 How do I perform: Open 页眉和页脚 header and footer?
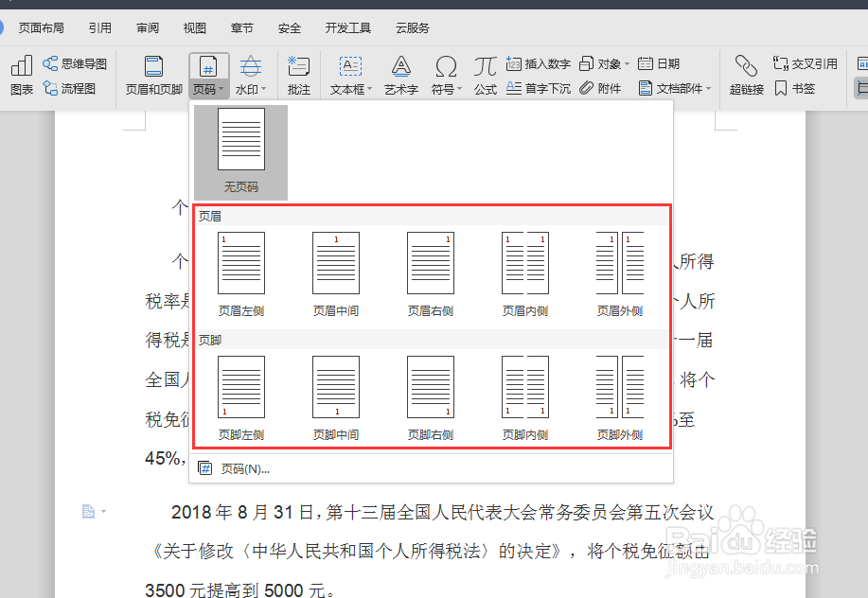pos(154,76)
